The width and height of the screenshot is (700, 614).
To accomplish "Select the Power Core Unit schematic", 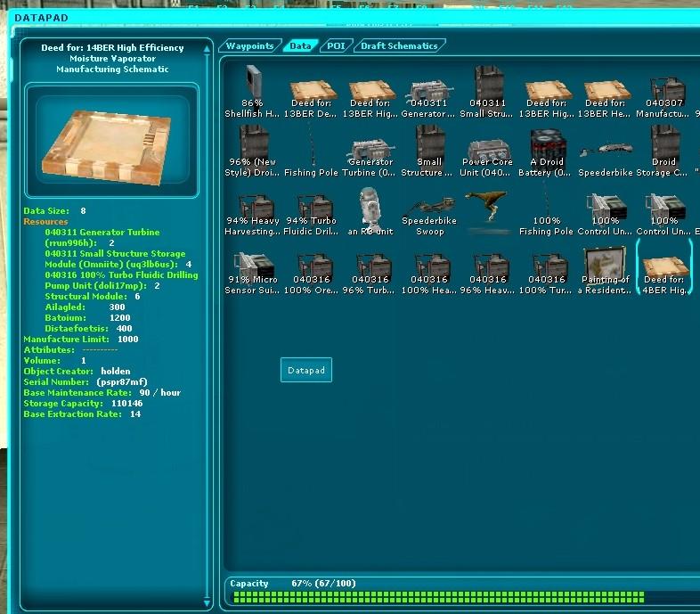I will coord(488,147).
